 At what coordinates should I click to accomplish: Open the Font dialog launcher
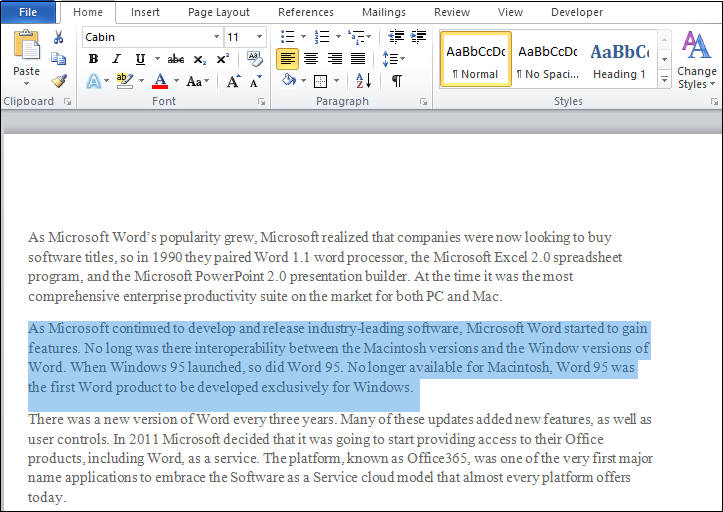point(261,101)
